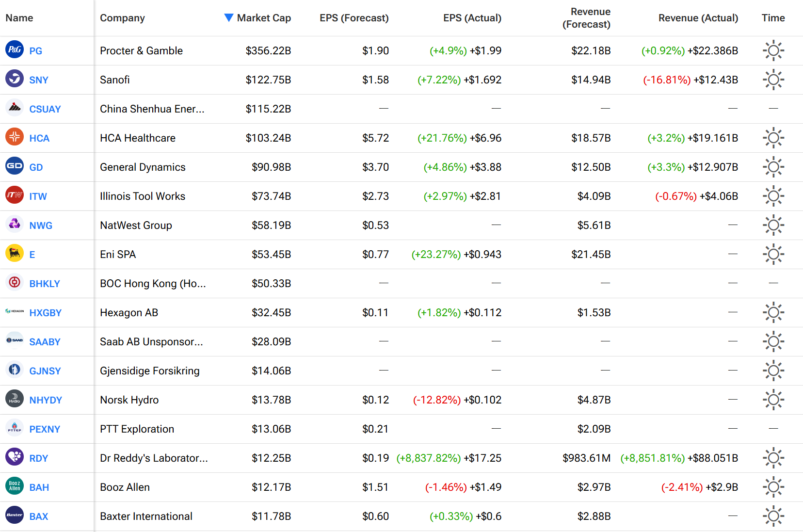The width and height of the screenshot is (803, 532).
Task: Click the Baxter International logo icon
Action: pos(15,515)
